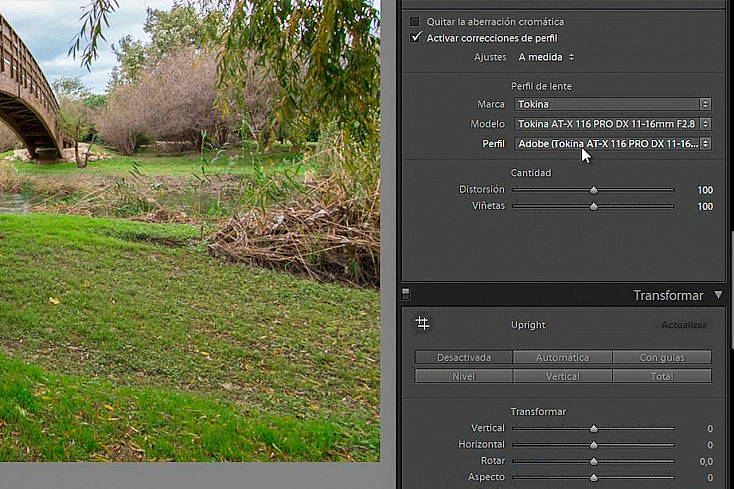Click the Viñetas slider label
This screenshot has width=734, height=489.
pyautogui.click(x=488, y=206)
